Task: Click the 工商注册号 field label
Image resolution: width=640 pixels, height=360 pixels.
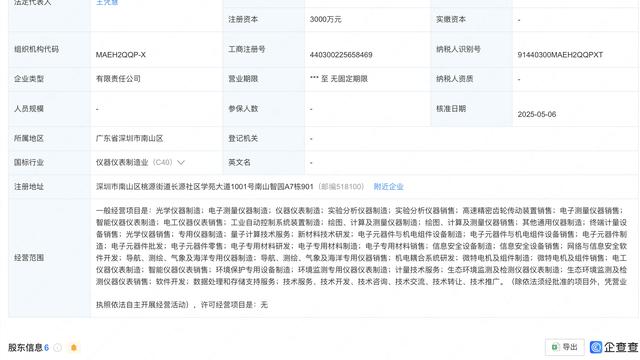Action: pyautogui.click(x=247, y=49)
